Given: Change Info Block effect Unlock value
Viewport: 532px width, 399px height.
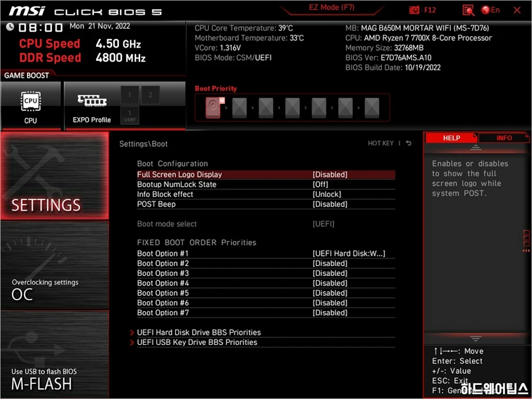Looking at the screenshot, I should tap(327, 194).
